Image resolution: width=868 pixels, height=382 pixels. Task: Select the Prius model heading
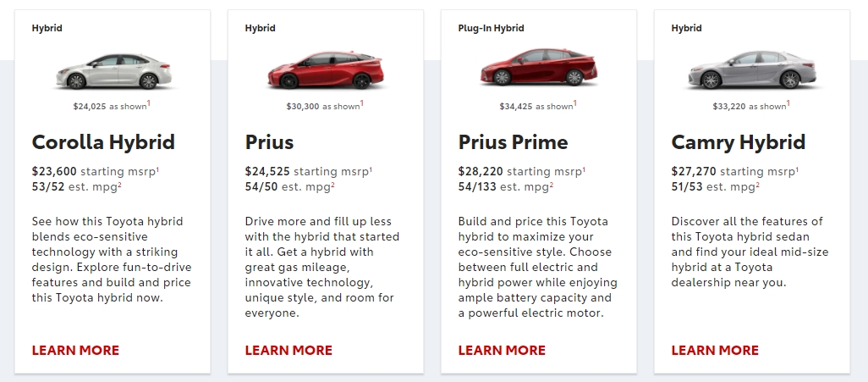tap(269, 142)
